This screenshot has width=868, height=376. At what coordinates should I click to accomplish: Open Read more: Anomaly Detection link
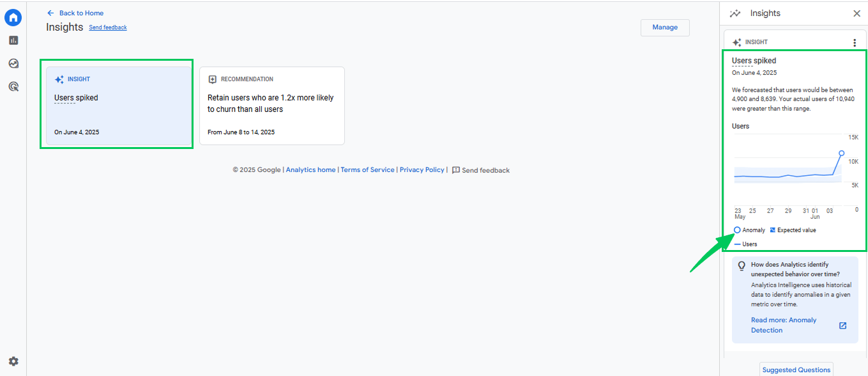point(784,325)
